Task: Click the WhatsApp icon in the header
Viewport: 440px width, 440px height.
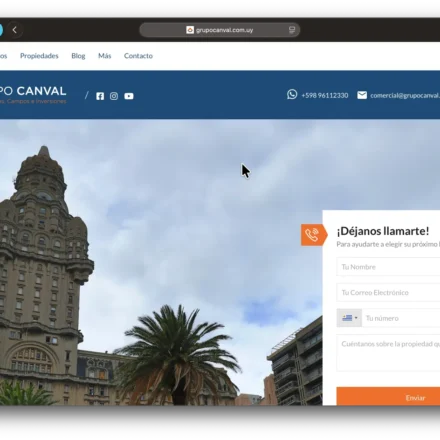Action: point(292,95)
